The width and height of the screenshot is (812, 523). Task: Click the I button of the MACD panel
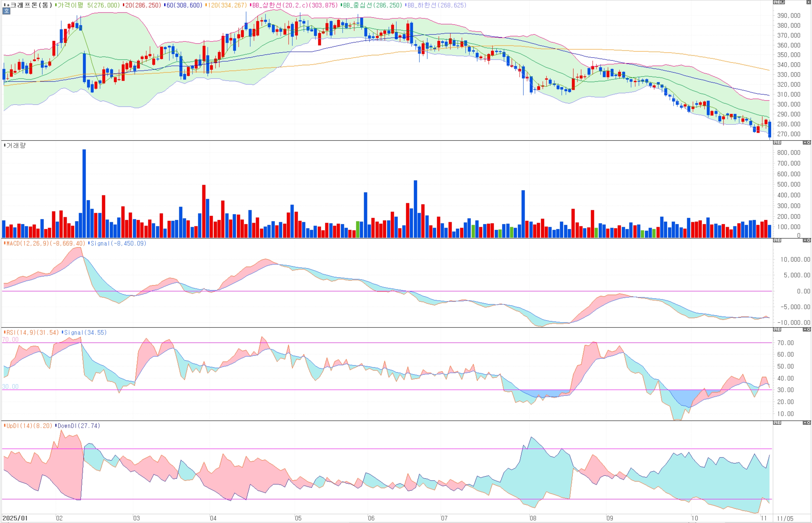(779, 240)
